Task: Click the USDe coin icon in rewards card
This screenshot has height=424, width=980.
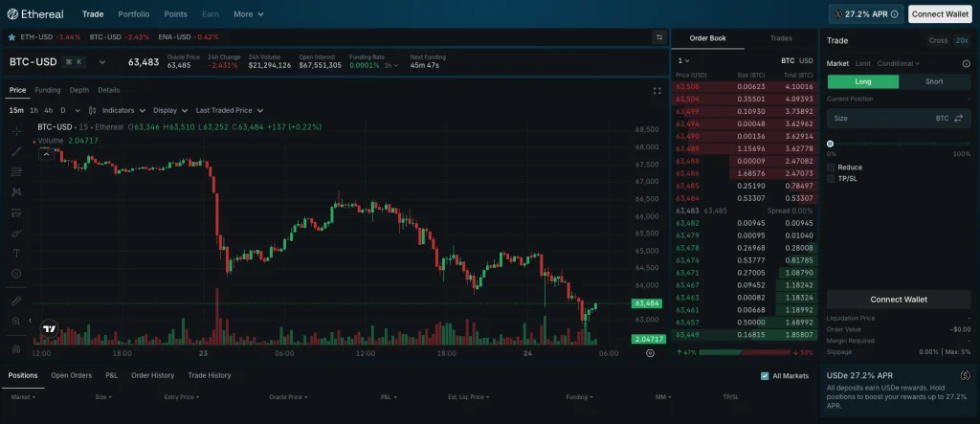Action: (x=966, y=376)
